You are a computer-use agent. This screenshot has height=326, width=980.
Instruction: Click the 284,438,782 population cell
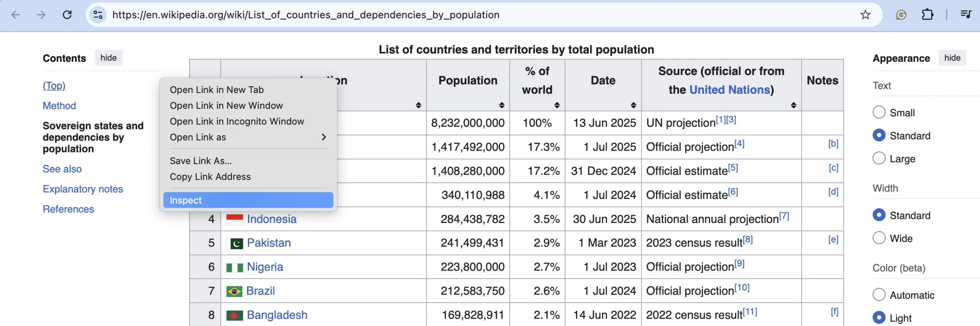click(468, 219)
